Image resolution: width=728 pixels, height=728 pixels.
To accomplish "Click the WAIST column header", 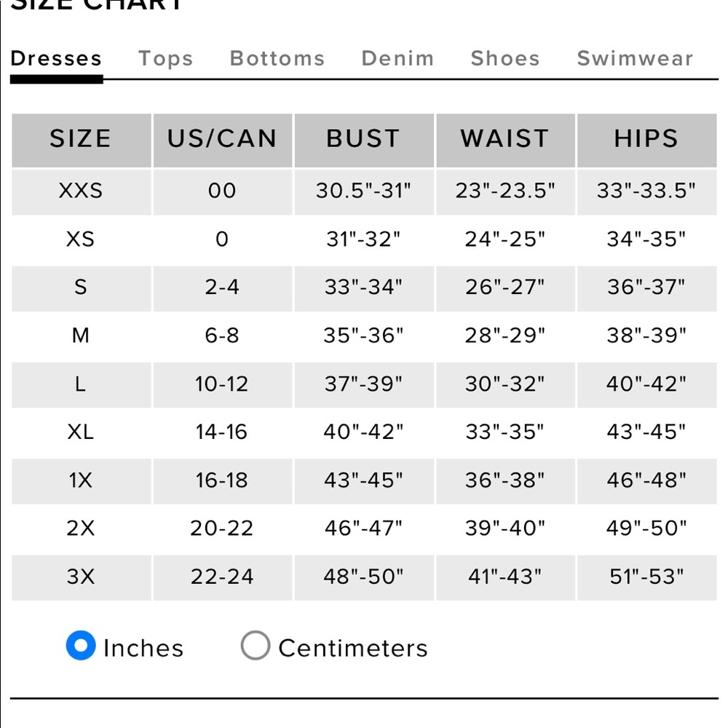I will [505, 140].
